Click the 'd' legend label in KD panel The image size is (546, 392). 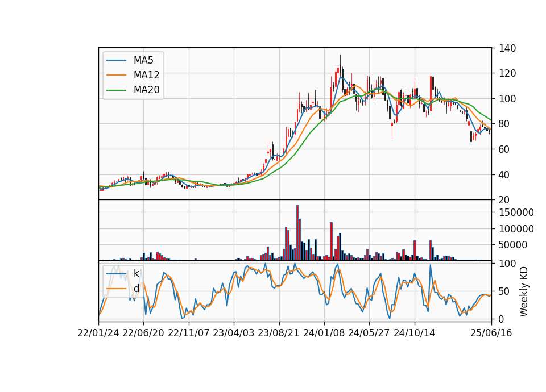coord(136,289)
